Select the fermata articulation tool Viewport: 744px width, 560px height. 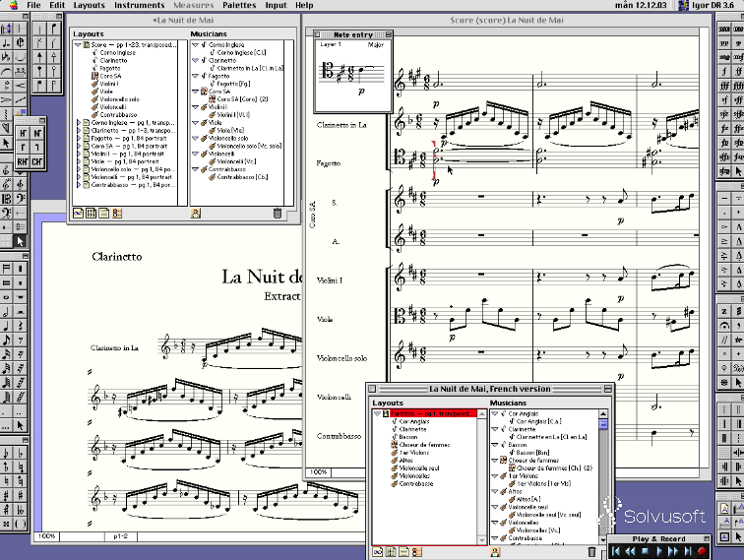click(724, 326)
